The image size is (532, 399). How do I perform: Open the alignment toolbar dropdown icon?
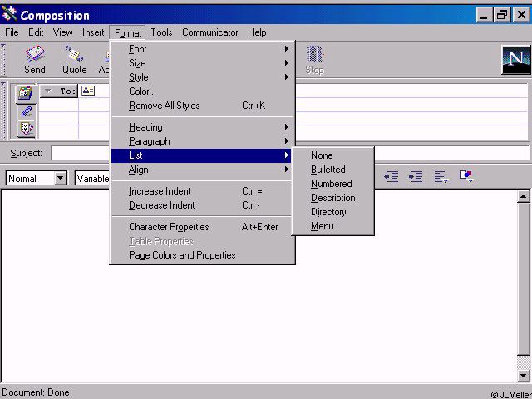441,177
